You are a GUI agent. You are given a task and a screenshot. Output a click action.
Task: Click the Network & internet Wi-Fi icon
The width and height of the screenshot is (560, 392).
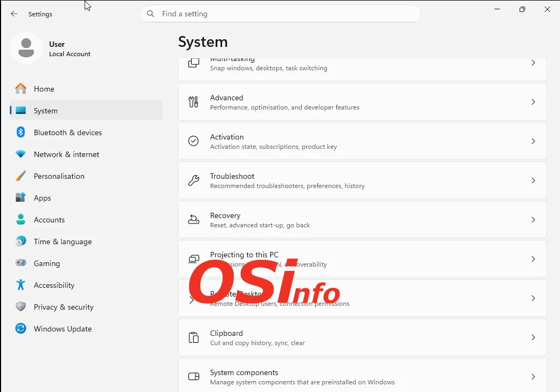tap(21, 154)
